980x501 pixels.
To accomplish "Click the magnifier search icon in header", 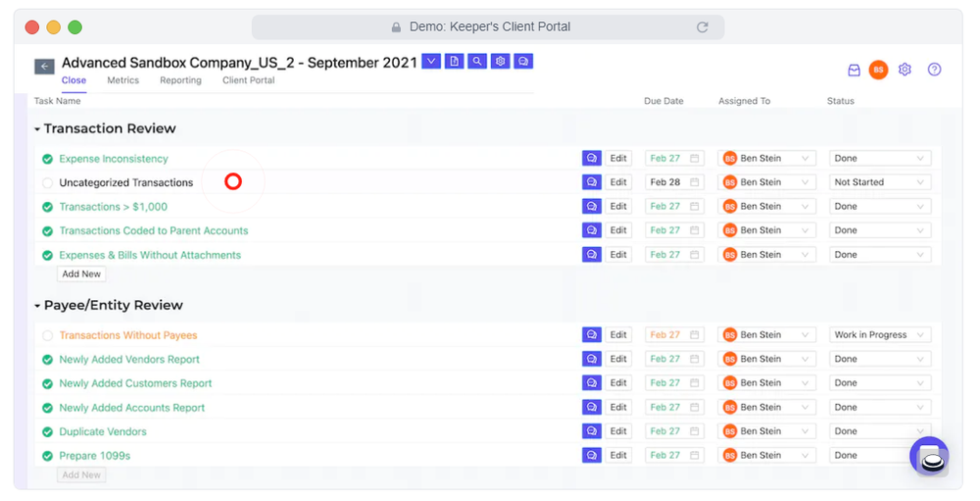I will pyautogui.click(x=477, y=62).
